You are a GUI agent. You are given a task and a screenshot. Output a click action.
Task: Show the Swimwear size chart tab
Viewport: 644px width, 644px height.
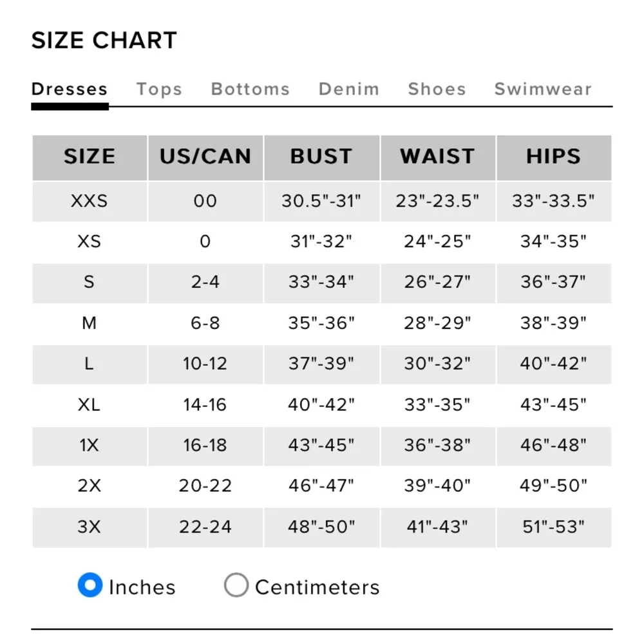[x=543, y=89]
